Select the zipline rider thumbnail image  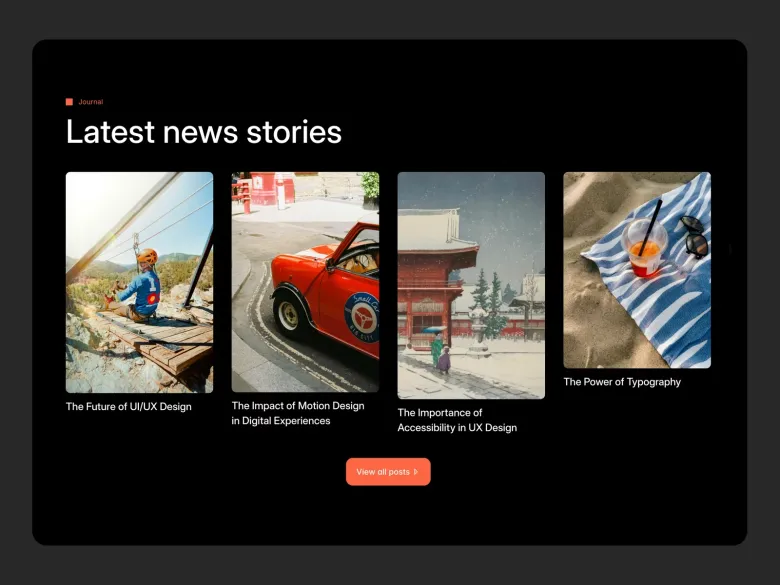139,283
